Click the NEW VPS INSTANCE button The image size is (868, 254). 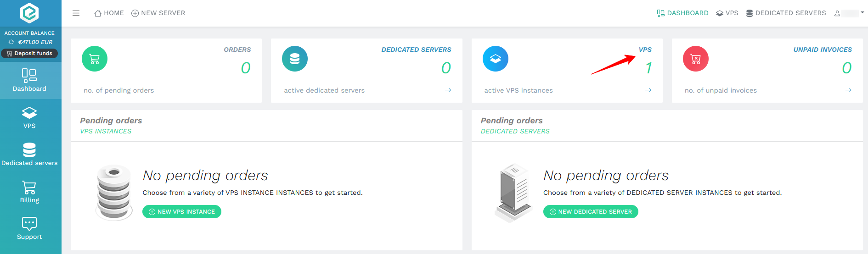(182, 212)
